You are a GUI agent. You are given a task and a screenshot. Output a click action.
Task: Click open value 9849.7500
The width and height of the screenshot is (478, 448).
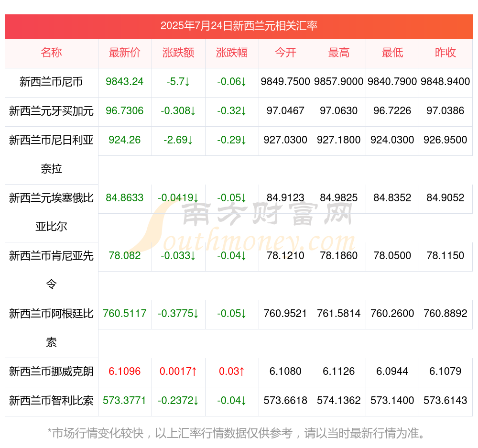click(x=285, y=82)
